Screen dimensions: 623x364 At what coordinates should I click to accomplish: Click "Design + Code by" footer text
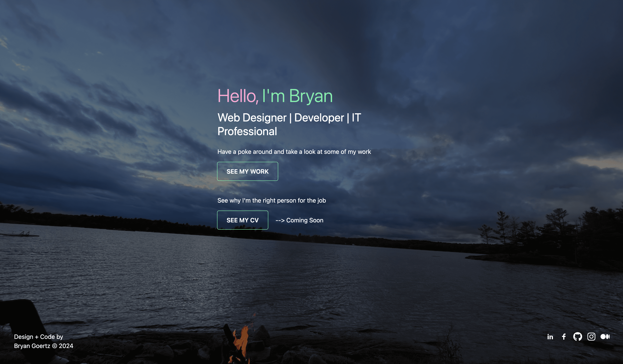pos(39,337)
